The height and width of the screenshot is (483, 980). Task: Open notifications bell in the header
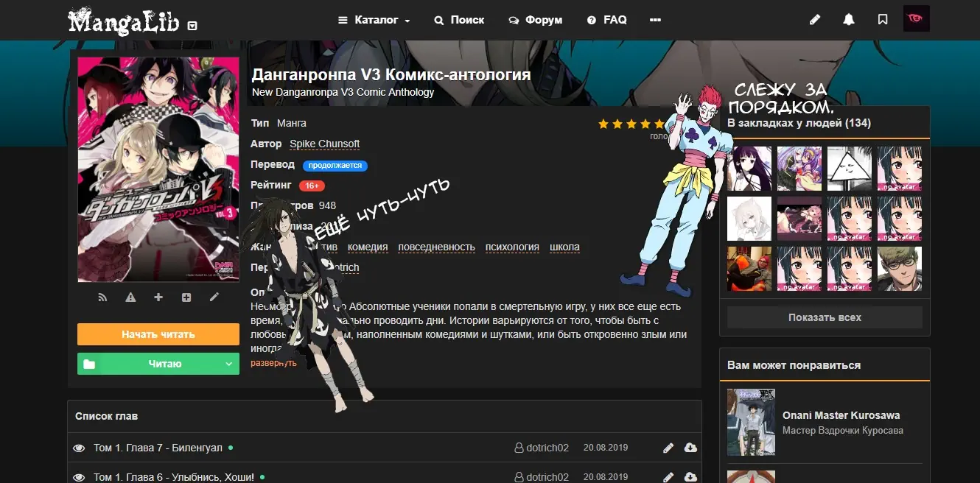click(x=849, y=20)
